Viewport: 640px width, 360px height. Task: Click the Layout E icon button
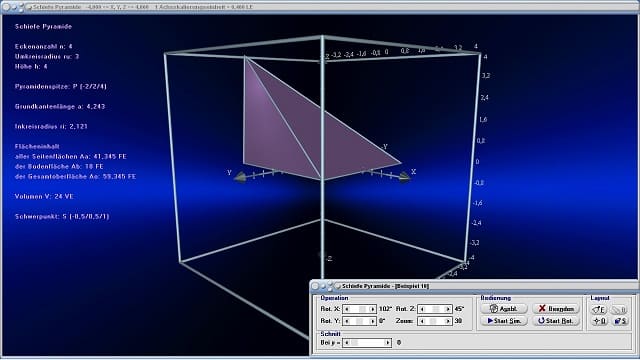pyautogui.click(x=599, y=310)
